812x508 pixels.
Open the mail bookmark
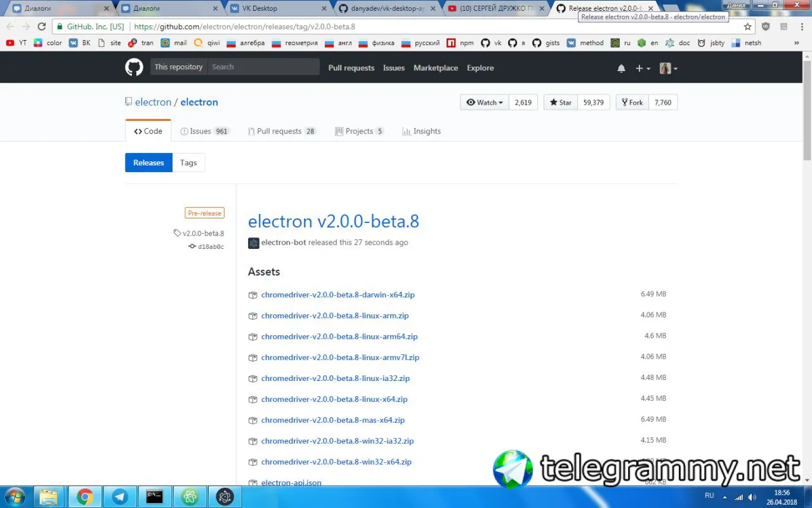pos(174,43)
